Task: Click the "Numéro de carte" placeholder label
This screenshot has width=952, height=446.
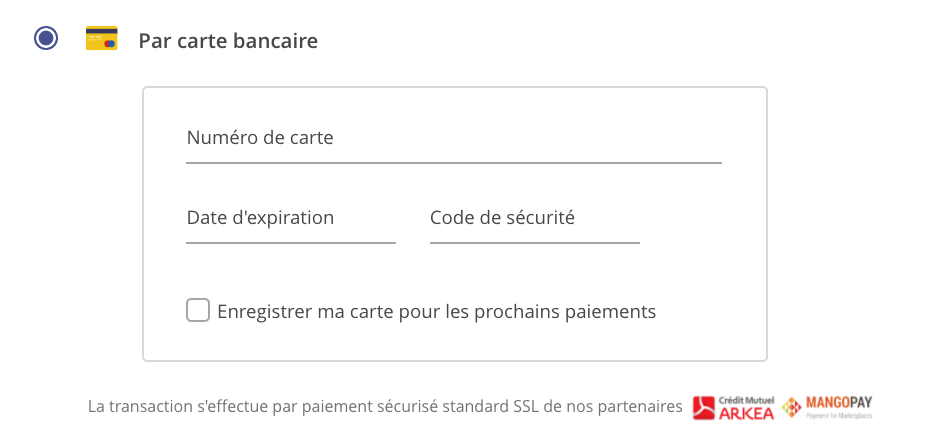Action: 260,138
